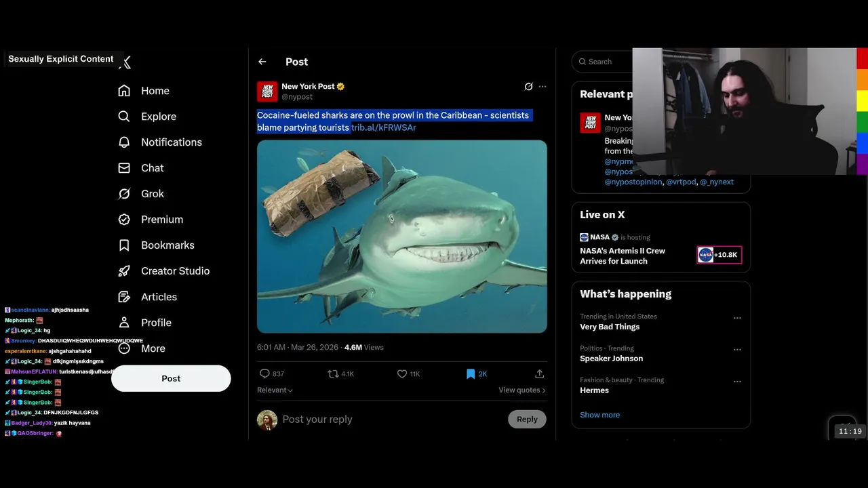Go back using the arrow beside Post
Screen dimensions: 868x488
click(x=262, y=62)
